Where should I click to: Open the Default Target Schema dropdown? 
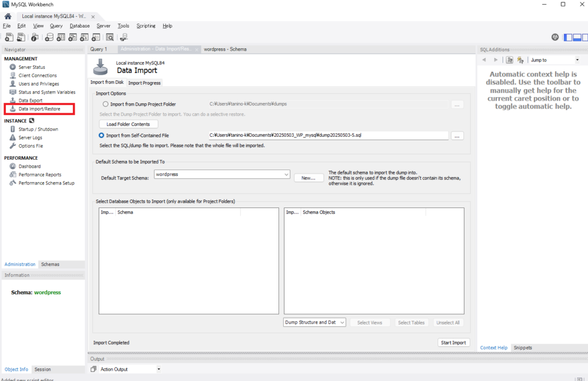click(222, 174)
